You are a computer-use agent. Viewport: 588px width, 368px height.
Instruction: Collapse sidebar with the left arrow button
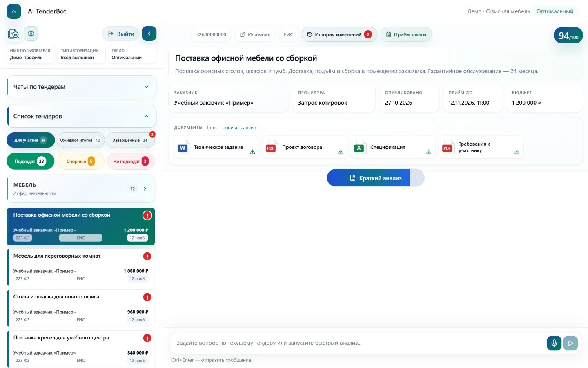point(149,34)
